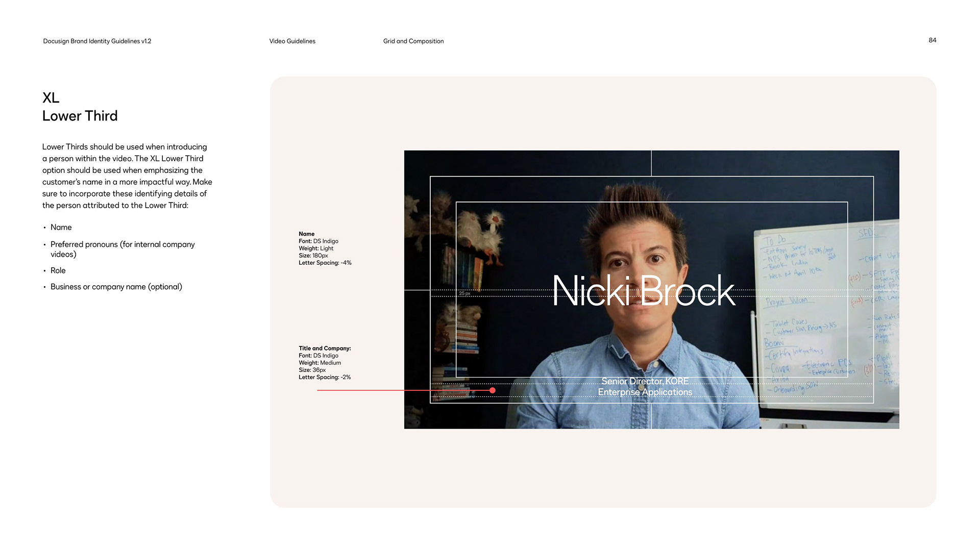Click the Role bullet item
This screenshot has height=551, width=980.
click(x=58, y=270)
